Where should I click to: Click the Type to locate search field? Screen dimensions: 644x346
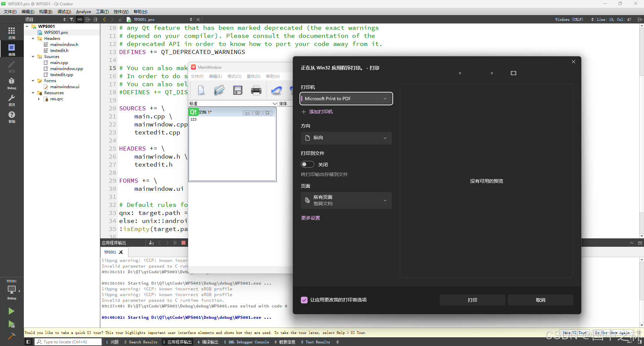69,342
